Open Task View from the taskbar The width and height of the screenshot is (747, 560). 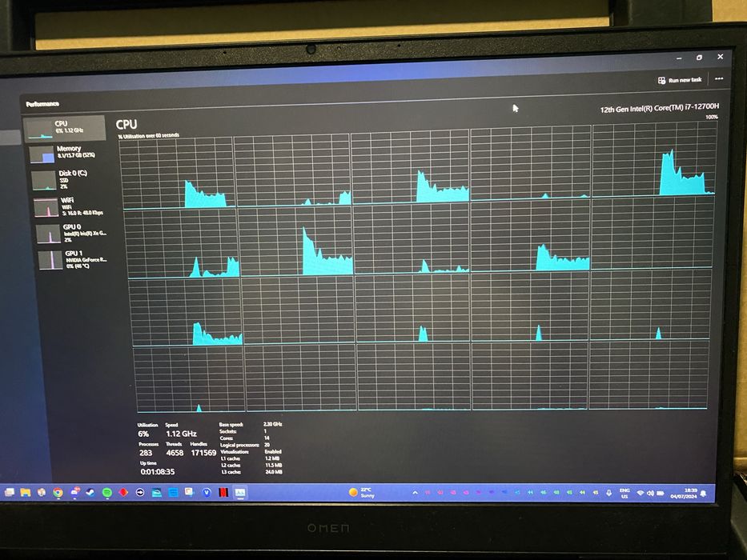tap(10, 492)
